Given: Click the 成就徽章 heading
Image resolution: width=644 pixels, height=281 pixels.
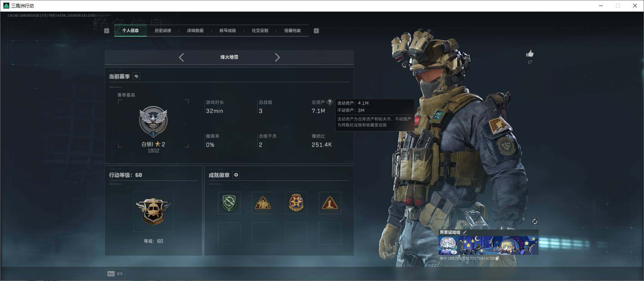Looking at the screenshot, I should (x=219, y=175).
